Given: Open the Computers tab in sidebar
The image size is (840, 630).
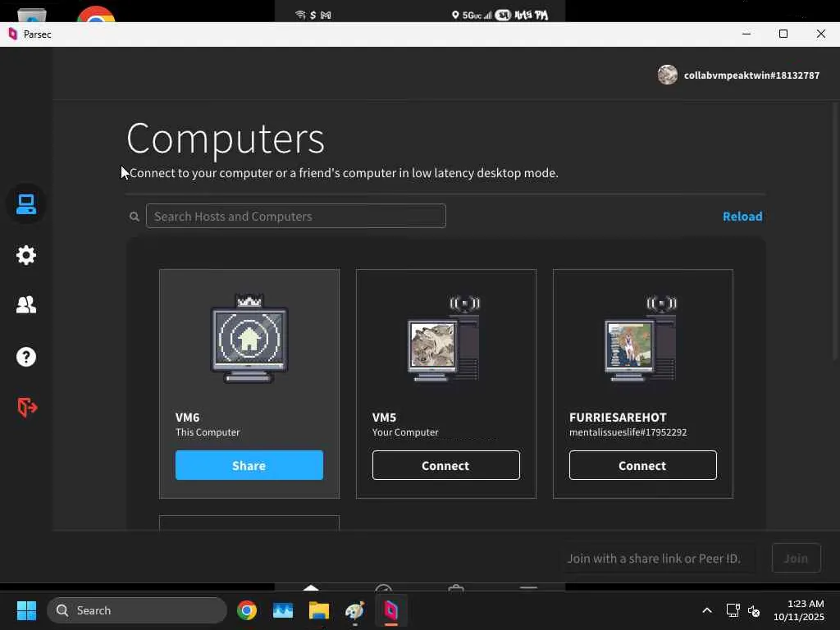Looking at the screenshot, I should (x=25, y=204).
